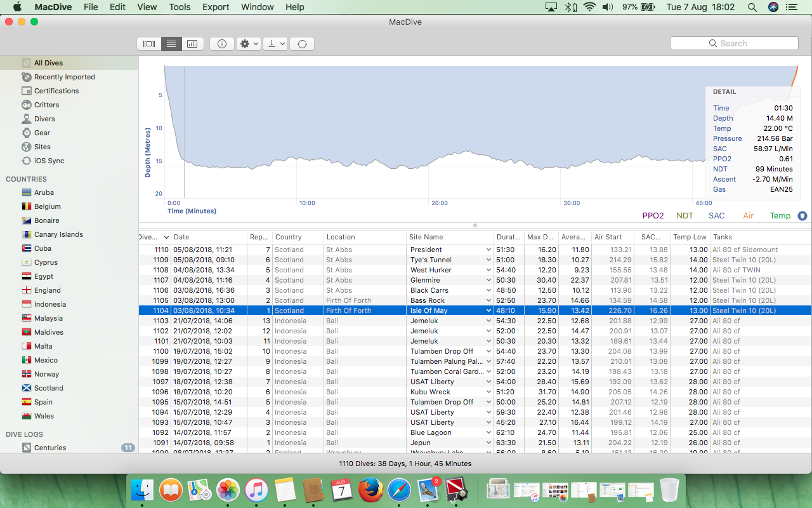Open the download import dropdown
Image resolution: width=812 pixels, height=508 pixels.
click(275, 44)
